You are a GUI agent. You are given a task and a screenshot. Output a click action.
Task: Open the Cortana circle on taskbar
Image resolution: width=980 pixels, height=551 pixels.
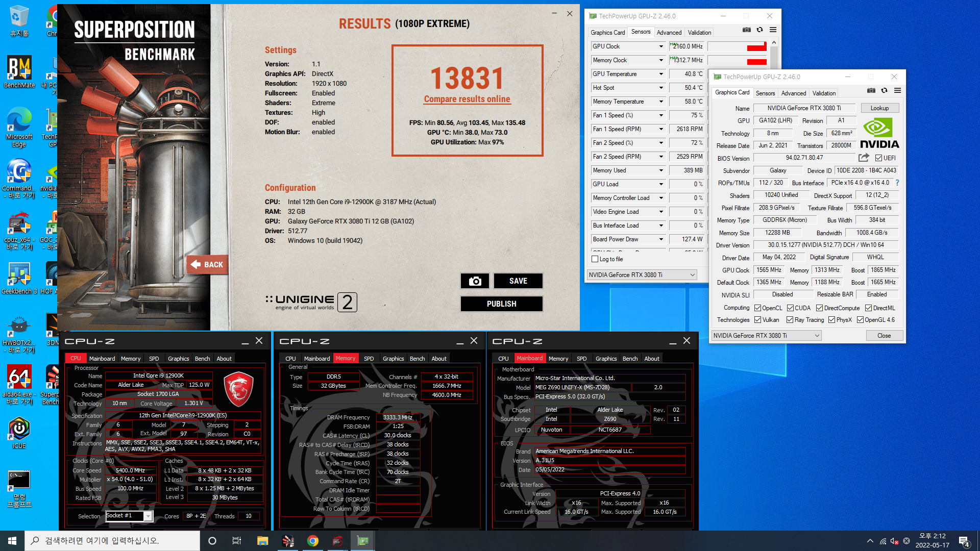point(212,541)
